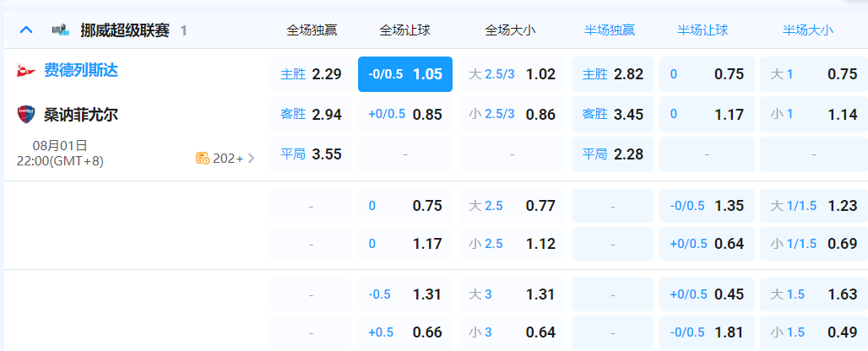Choose 小 1 at 1.14
868x351 pixels.
pyautogui.click(x=813, y=115)
